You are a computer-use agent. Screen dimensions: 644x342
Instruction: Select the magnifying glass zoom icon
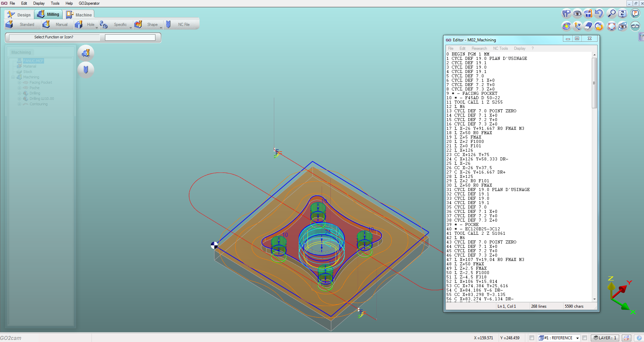coord(611,13)
